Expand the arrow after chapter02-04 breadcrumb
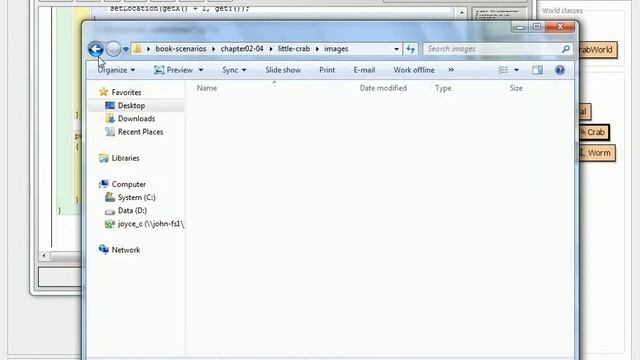The width and height of the screenshot is (640, 360). 271,49
